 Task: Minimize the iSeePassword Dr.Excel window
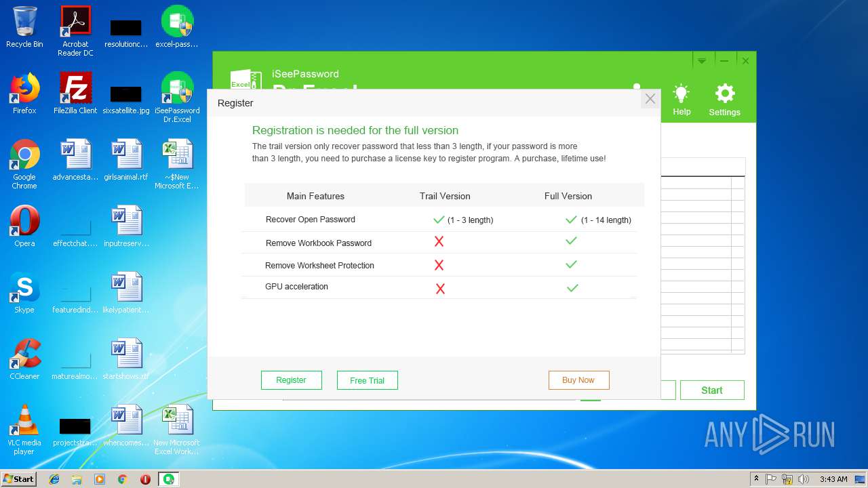coord(724,60)
